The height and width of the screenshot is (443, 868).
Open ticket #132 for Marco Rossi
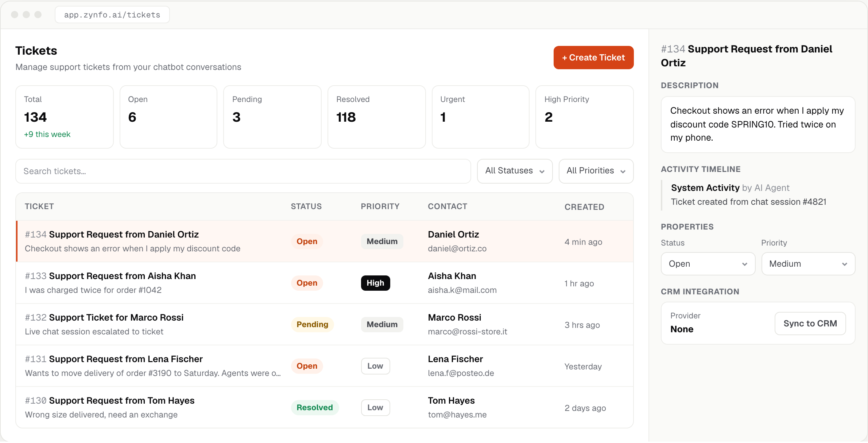[x=325, y=324]
